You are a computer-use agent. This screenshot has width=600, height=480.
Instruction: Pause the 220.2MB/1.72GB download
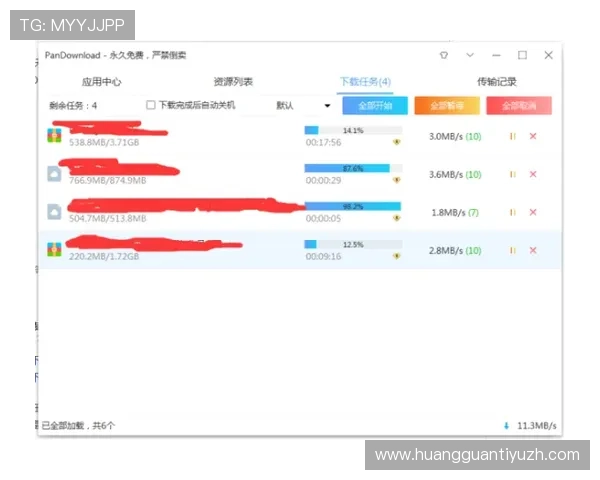click(x=513, y=250)
